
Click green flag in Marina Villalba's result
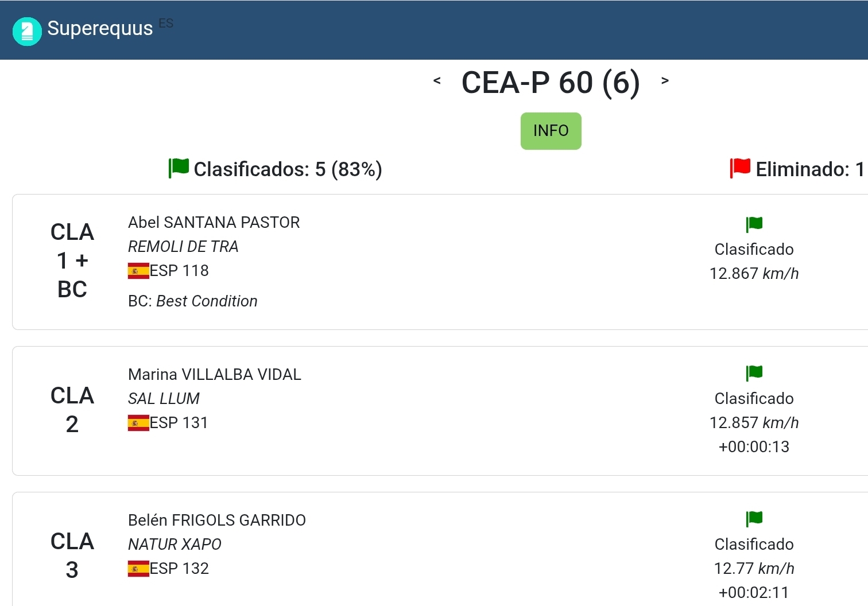tap(754, 374)
